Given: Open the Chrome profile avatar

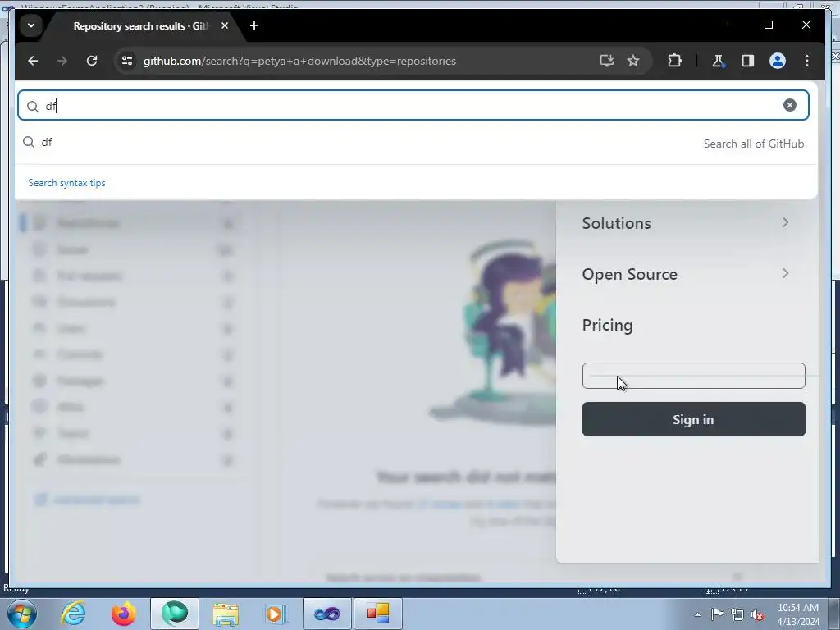Looking at the screenshot, I should [x=778, y=61].
